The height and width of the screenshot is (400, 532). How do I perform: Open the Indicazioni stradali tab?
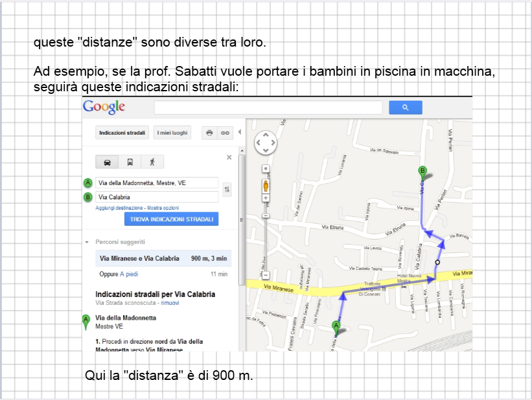pyautogui.click(x=122, y=133)
